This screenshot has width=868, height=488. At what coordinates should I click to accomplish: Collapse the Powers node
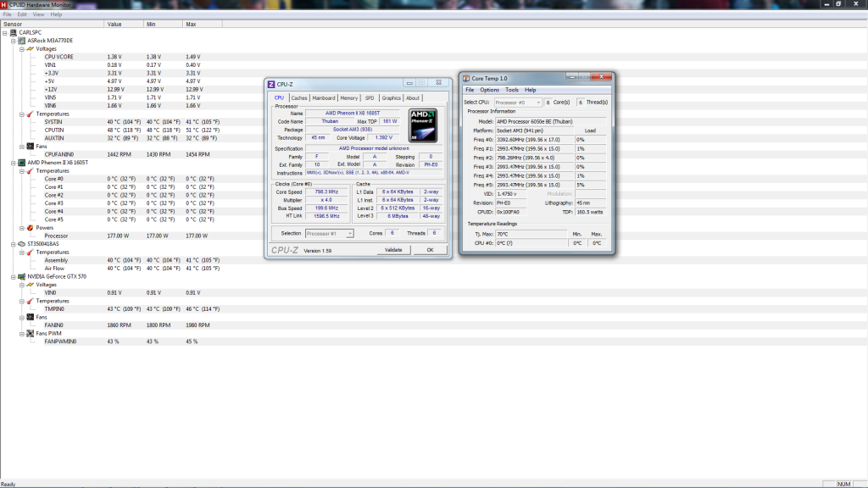pos(21,228)
